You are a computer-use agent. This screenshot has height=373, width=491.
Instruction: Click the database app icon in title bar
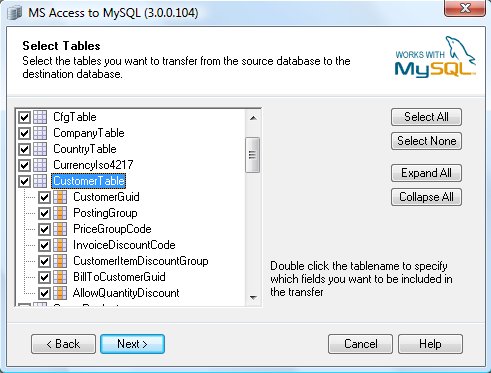(15, 13)
